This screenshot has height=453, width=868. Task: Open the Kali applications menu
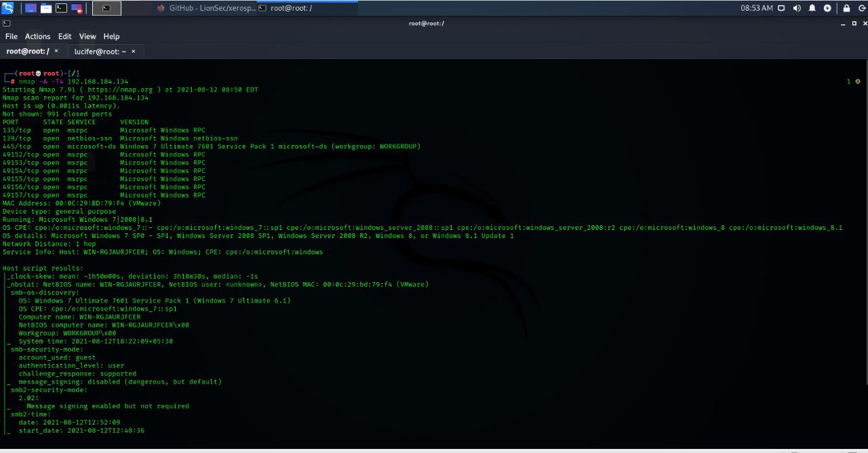click(7, 8)
